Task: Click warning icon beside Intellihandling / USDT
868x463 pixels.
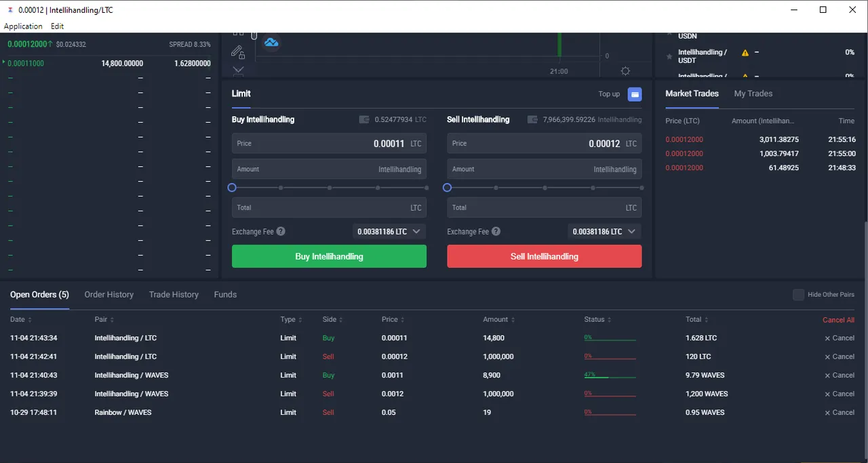Action: coord(745,52)
